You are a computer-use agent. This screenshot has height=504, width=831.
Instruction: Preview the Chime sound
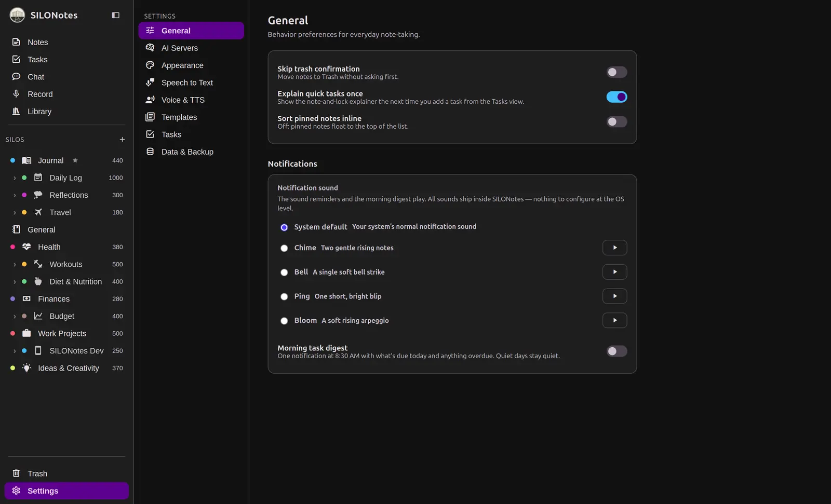point(614,248)
